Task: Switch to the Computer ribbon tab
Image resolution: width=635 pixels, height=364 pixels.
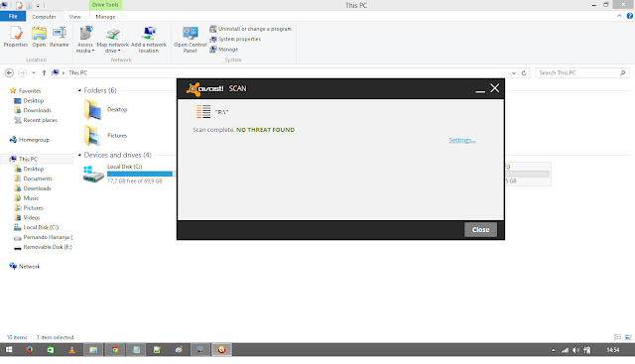Action: (44, 17)
